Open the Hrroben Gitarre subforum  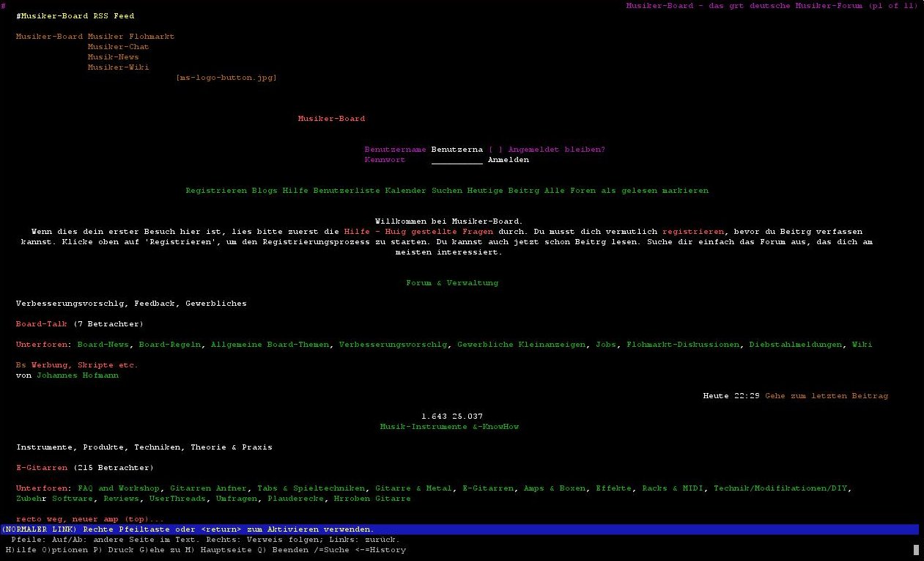coord(372,499)
